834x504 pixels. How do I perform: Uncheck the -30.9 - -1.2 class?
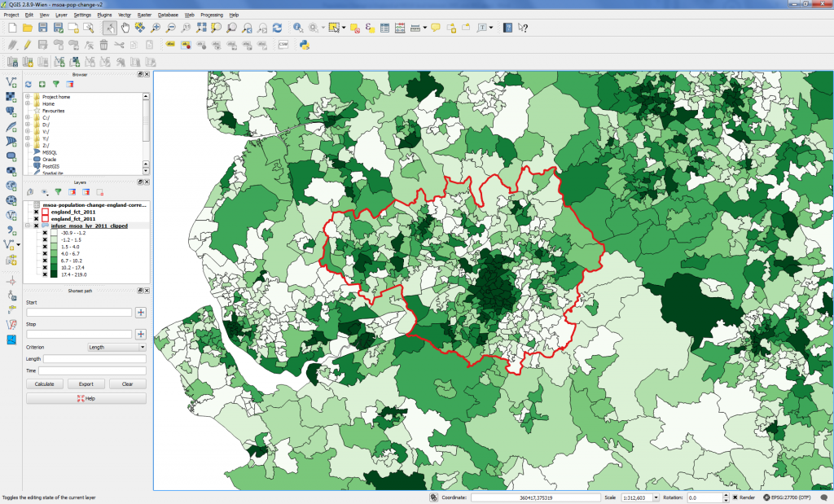point(45,233)
